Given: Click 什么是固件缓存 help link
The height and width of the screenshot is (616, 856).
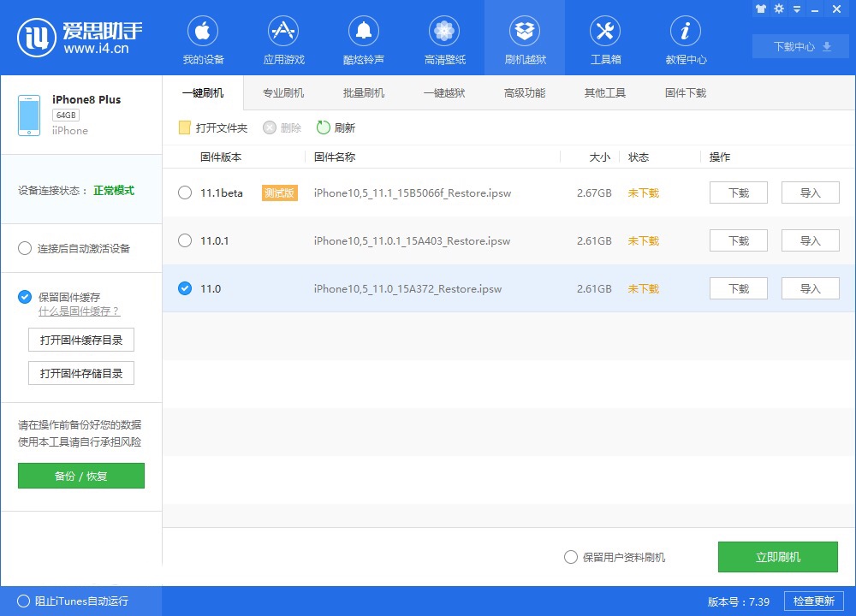Looking at the screenshot, I should coord(79,311).
